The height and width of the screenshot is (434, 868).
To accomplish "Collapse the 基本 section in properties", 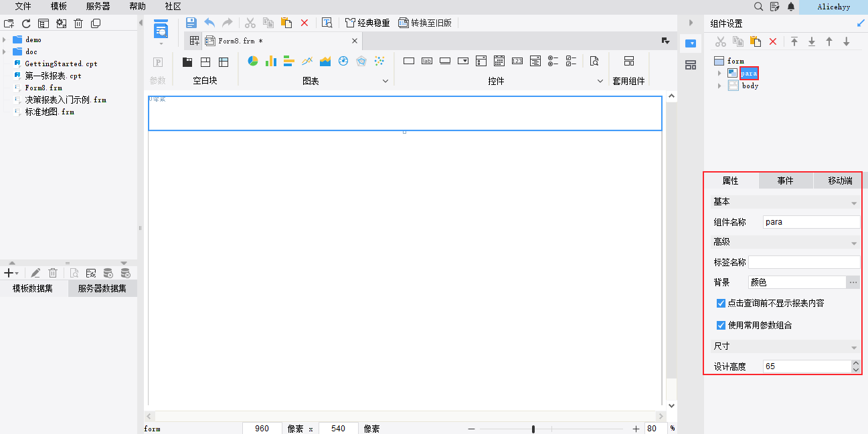I will (x=854, y=202).
